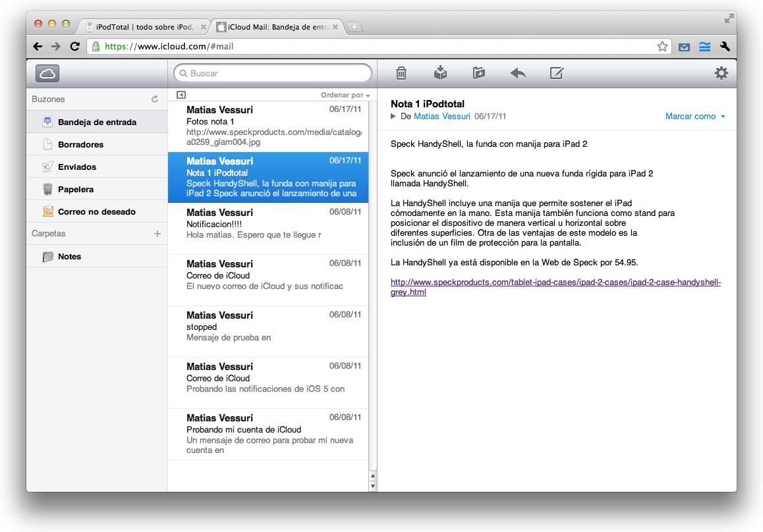Reload the page in browser
The height and width of the screenshot is (532, 763).
(x=74, y=47)
